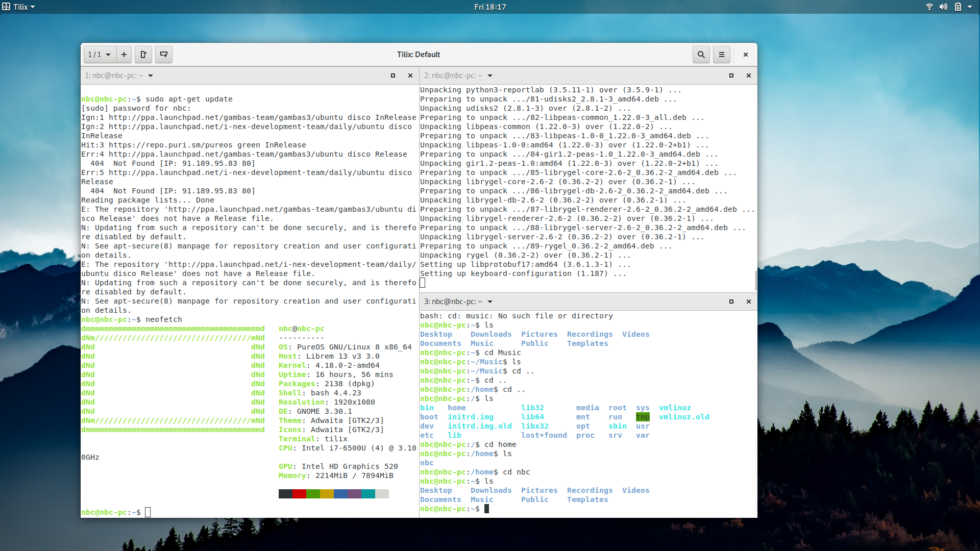Click add terminal down icon
The height and width of the screenshot is (551, 980).
point(164,55)
